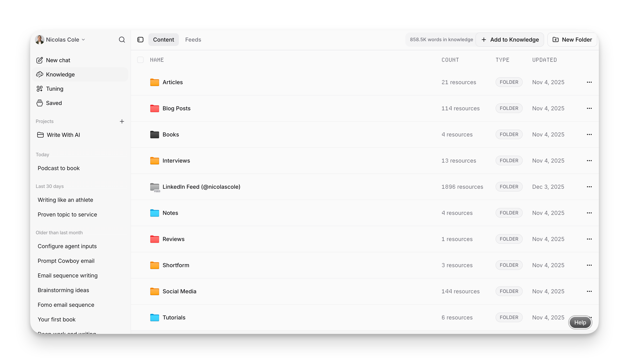The image size is (629, 364).
Task: Open the search icon in the sidebar
Action: [122, 40]
